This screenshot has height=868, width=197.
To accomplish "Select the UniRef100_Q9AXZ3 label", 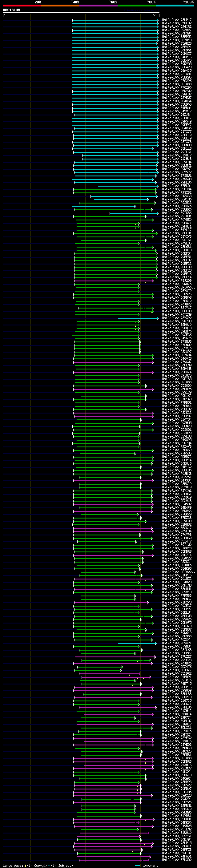I will pyautogui.click(x=176, y=795).
